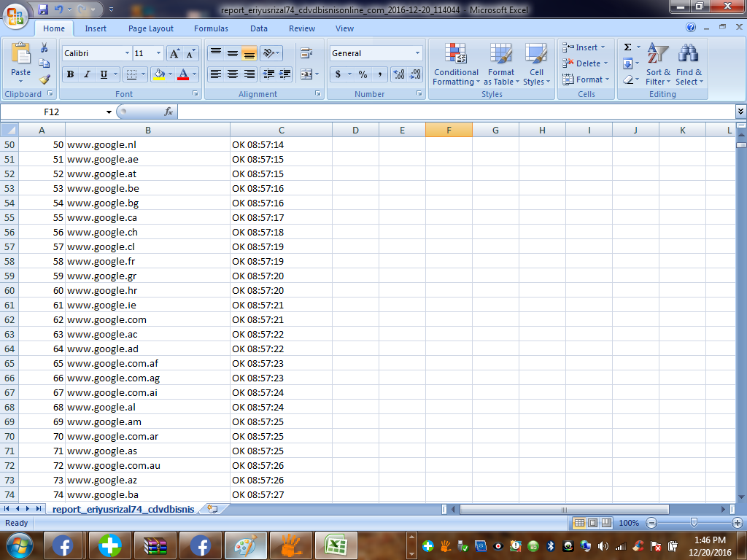This screenshot has width=747, height=560.
Task: Switch to the Insert tab
Action: click(96, 28)
